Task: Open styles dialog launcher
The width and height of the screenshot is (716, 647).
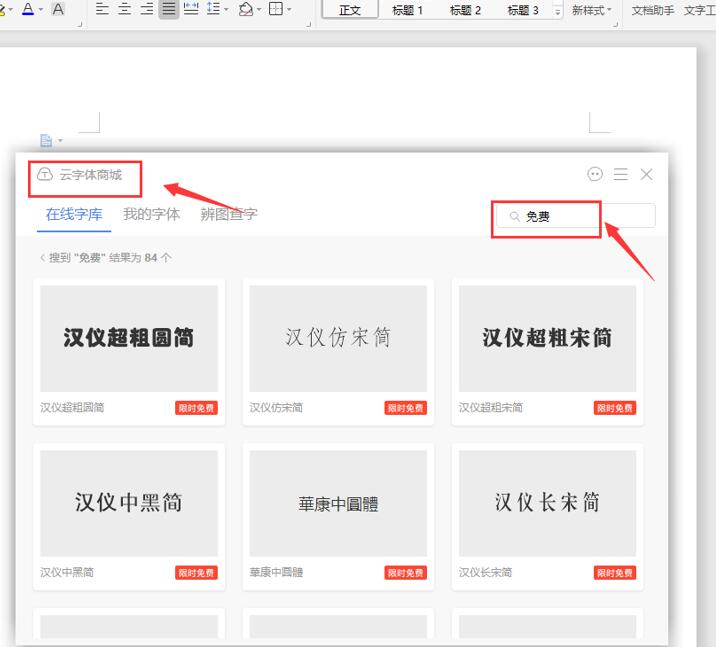Action: (616, 24)
